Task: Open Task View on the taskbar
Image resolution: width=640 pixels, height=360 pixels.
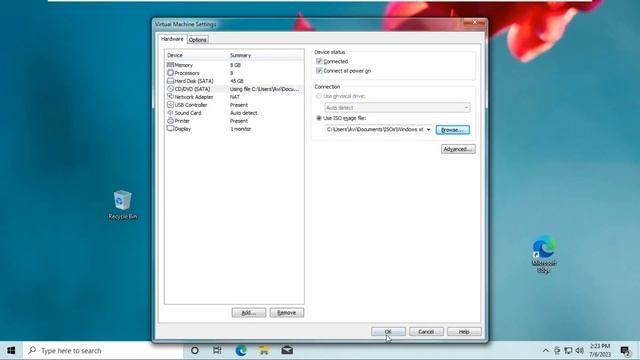Action: (217, 351)
